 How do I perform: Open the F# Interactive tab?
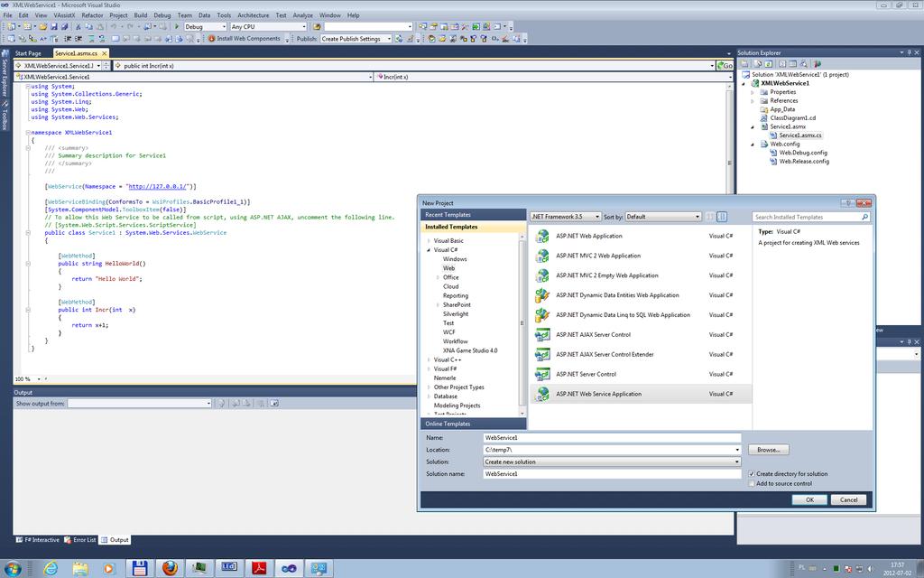pos(38,540)
